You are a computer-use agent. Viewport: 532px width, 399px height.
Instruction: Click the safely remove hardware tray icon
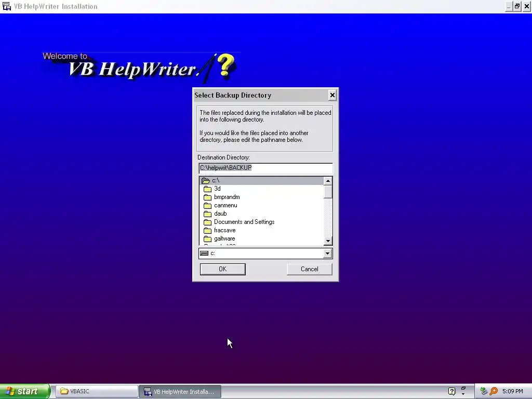point(484,391)
